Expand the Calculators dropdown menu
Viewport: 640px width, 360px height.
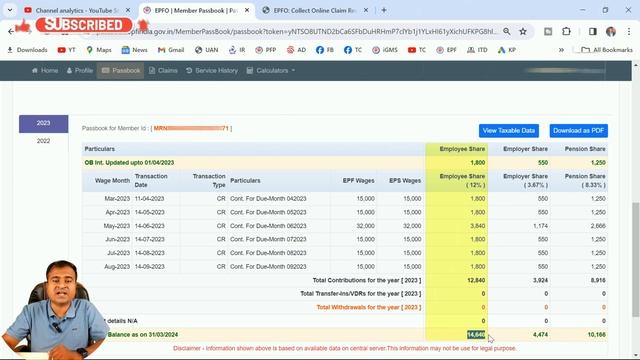tap(271, 71)
